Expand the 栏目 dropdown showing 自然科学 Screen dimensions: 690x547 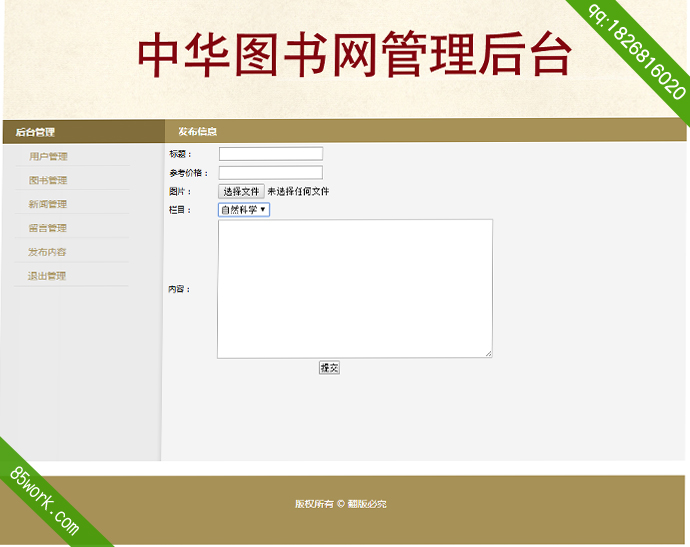coord(243,210)
